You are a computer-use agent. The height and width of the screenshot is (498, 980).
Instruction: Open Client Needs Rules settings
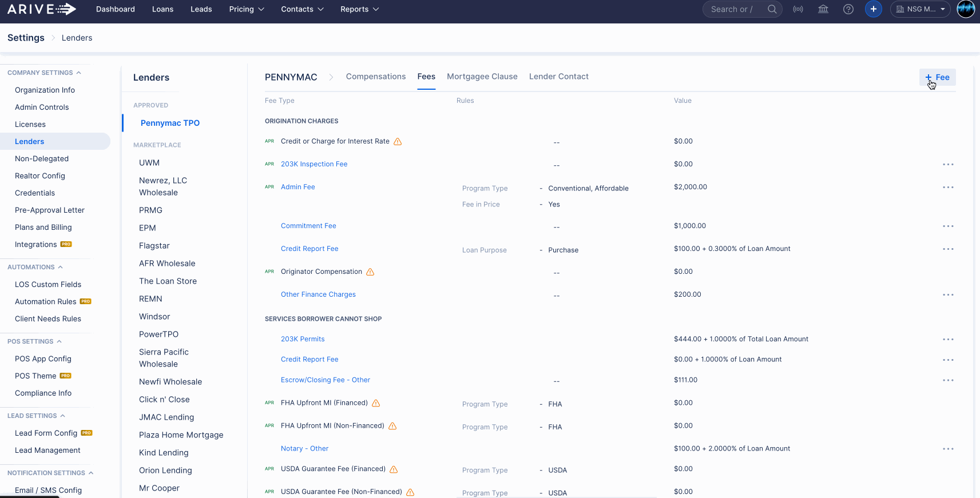tap(48, 318)
